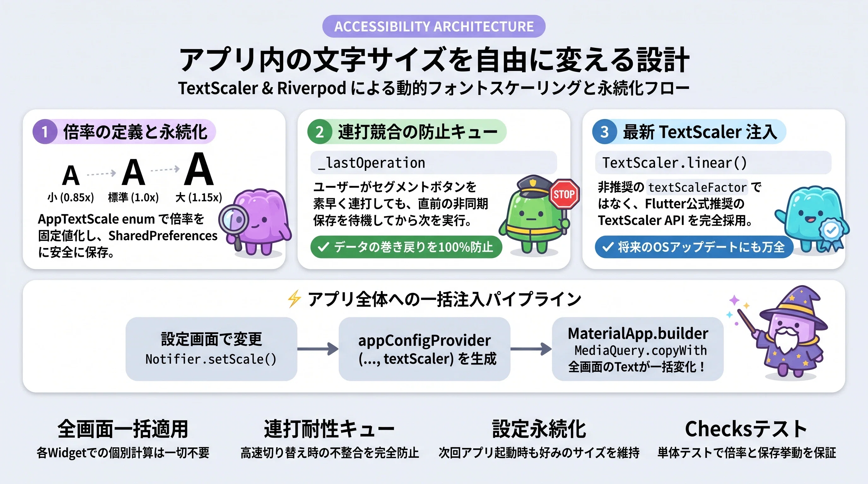Click the アプリ全体への一括注入パイプライン heading
The width and height of the screenshot is (868, 484).
[444, 299]
